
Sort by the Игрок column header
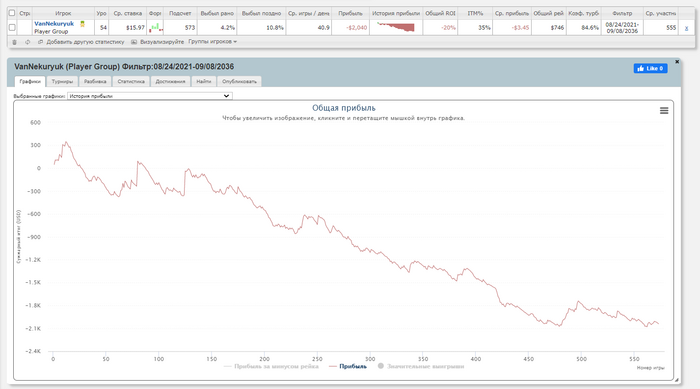coord(63,13)
